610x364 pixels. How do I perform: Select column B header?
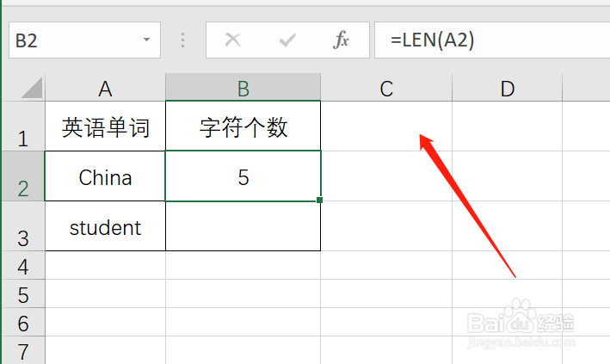pyautogui.click(x=243, y=88)
